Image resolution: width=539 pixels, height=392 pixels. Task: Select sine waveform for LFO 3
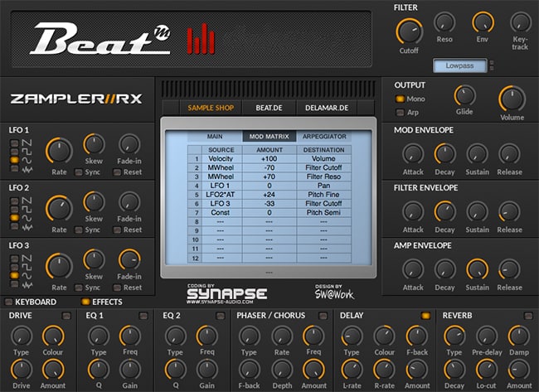(14, 275)
